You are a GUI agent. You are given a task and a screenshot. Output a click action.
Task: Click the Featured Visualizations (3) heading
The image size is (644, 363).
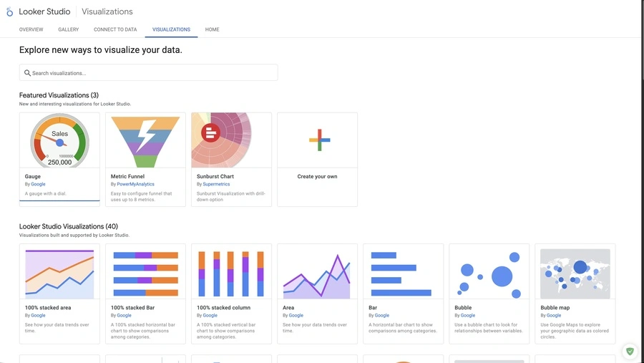[59, 95]
